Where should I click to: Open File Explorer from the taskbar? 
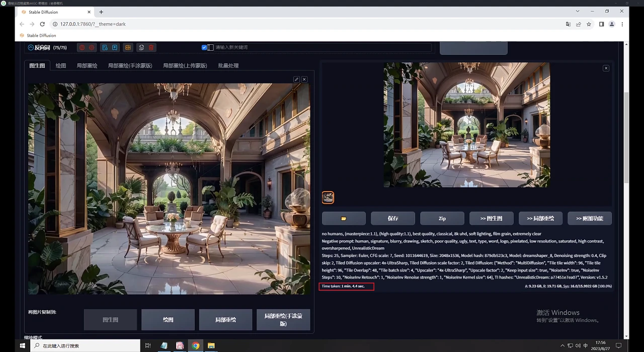[x=211, y=345]
